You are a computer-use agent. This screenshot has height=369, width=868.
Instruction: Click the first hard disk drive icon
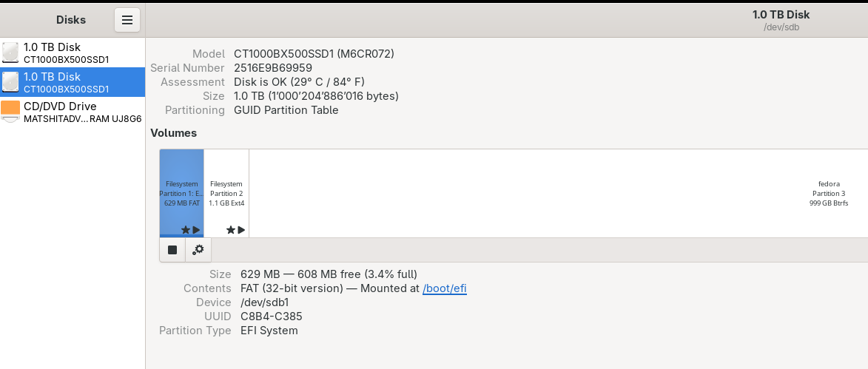pyautogui.click(x=10, y=53)
